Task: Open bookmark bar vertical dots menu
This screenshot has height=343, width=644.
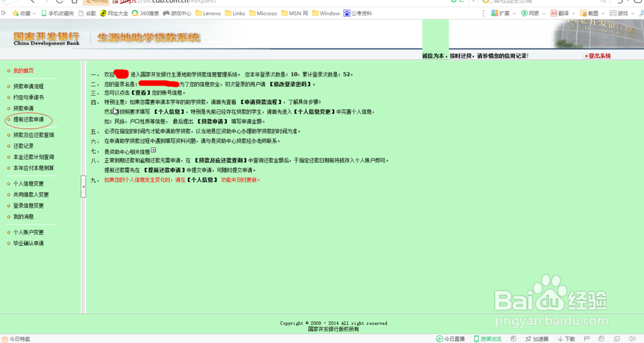Action: [x=484, y=14]
